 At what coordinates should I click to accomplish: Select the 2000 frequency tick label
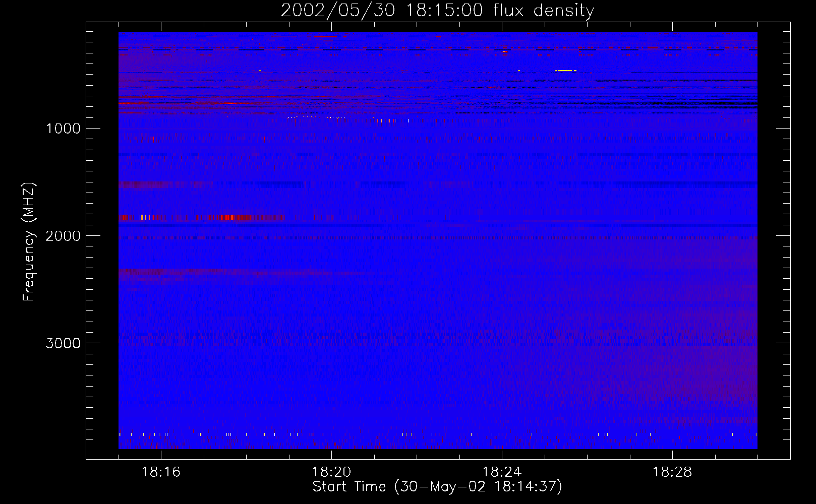(63, 236)
